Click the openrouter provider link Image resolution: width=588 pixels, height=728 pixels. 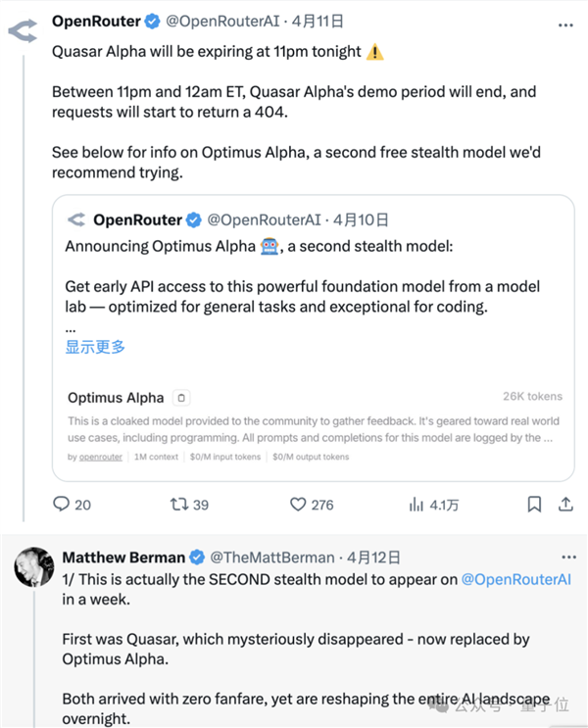point(99,457)
